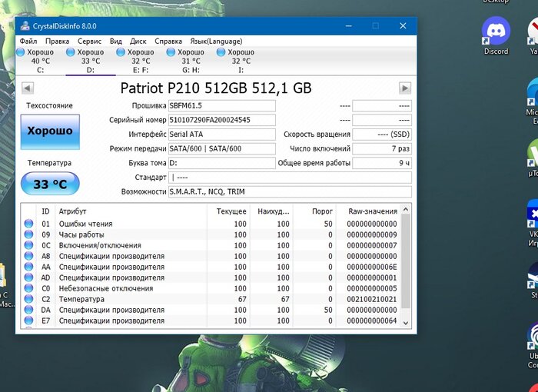Image resolution: width=538 pixels, height=392 pixels.
Task: Click status orb for Температура C2 row
Action: [x=29, y=299]
